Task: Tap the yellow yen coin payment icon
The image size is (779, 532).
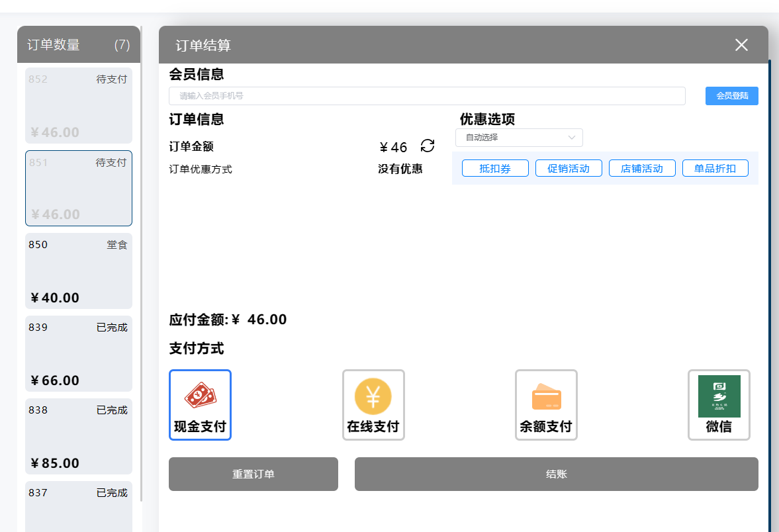Action: click(373, 396)
